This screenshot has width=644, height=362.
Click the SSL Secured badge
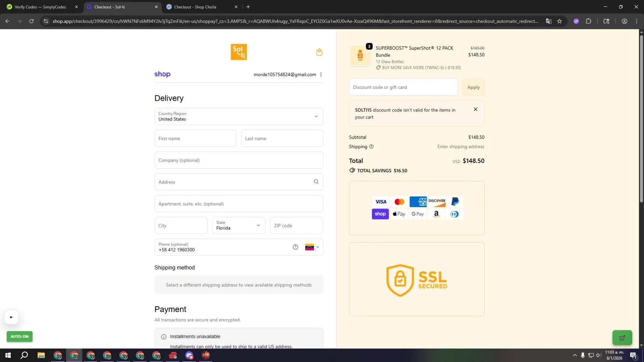(x=417, y=280)
